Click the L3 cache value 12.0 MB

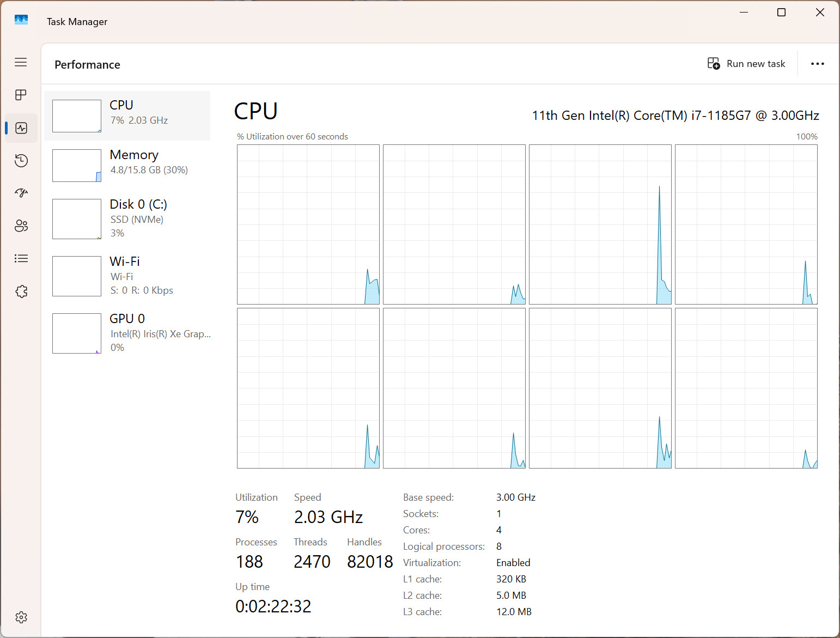point(514,612)
